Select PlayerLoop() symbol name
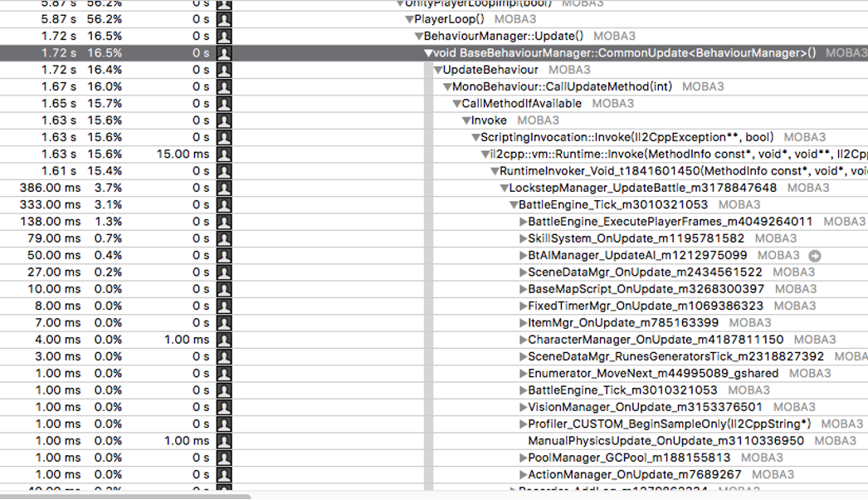 click(x=449, y=19)
